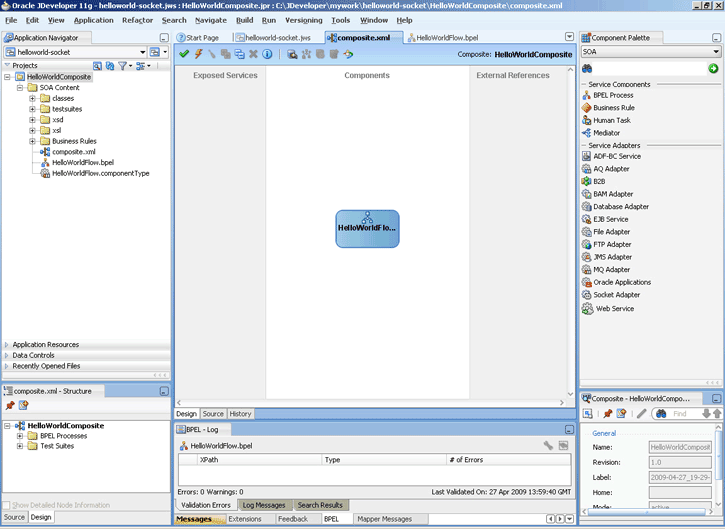
Task: Select Database Adapter in palette
Action: click(x=615, y=207)
